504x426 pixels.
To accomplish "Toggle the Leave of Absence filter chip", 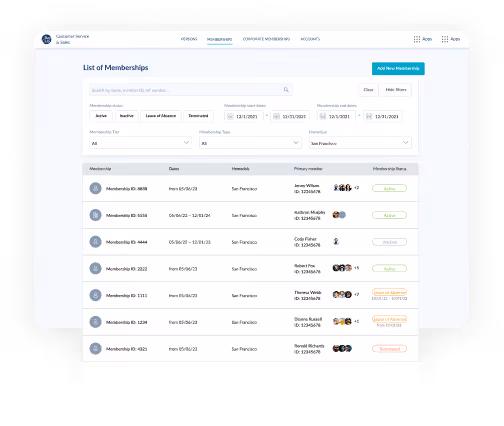I will (161, 116).
